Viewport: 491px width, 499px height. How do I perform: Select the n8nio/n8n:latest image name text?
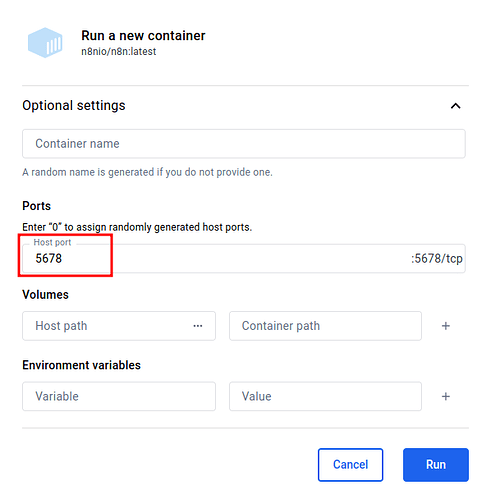point(119,52)
